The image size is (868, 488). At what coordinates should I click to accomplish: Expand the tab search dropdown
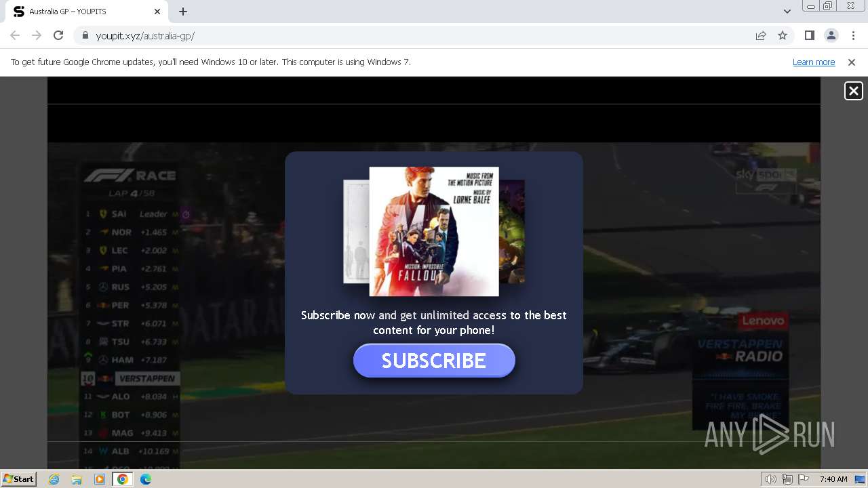click(x=787, y=12)
